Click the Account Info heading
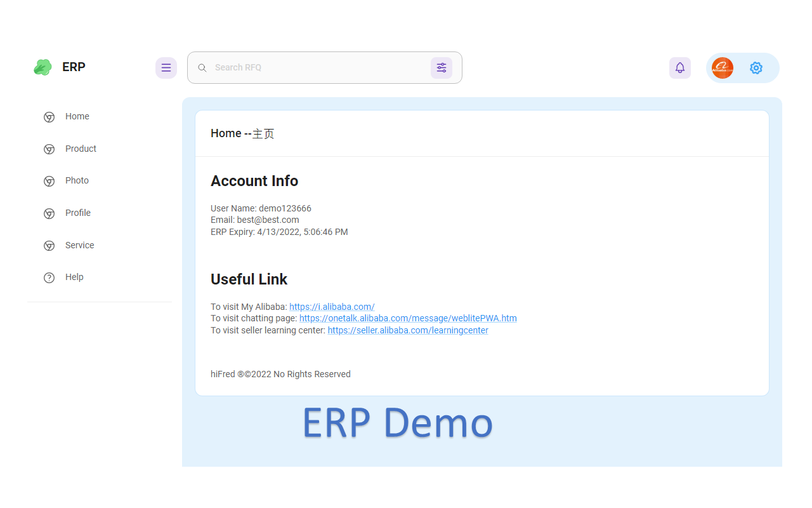This screenshot has width=812, height=508. click(254, 181)
